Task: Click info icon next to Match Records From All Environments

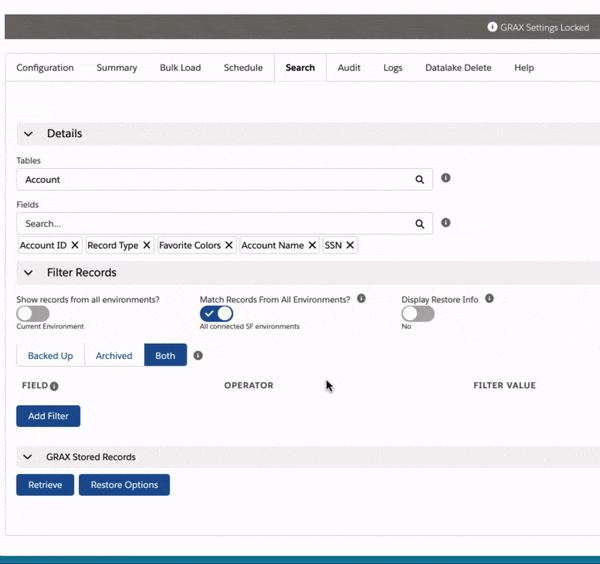Action: click(x=361, y=298)
